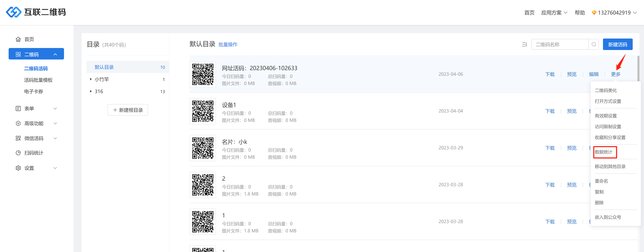Screen dimensions: 644x252
Task: Choose 删除 menu entry
Action: 599,202
